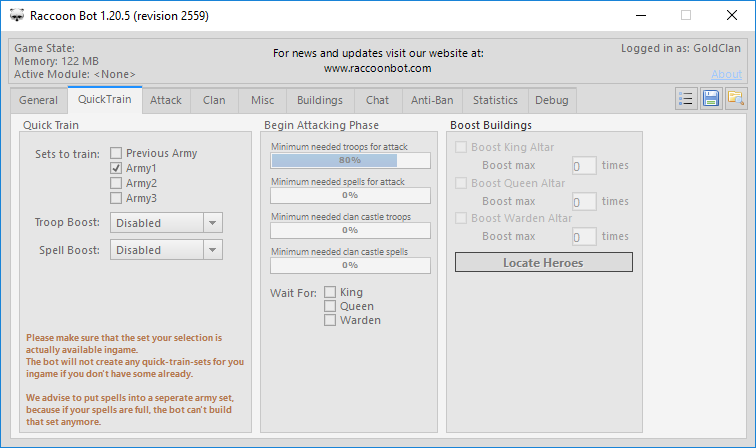
Task: Toggle Boost King Altar checkbox
Action: point(461,147)
